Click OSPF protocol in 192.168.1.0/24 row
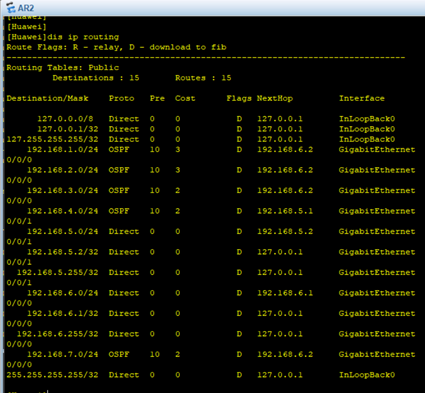 tap(119, 150)
